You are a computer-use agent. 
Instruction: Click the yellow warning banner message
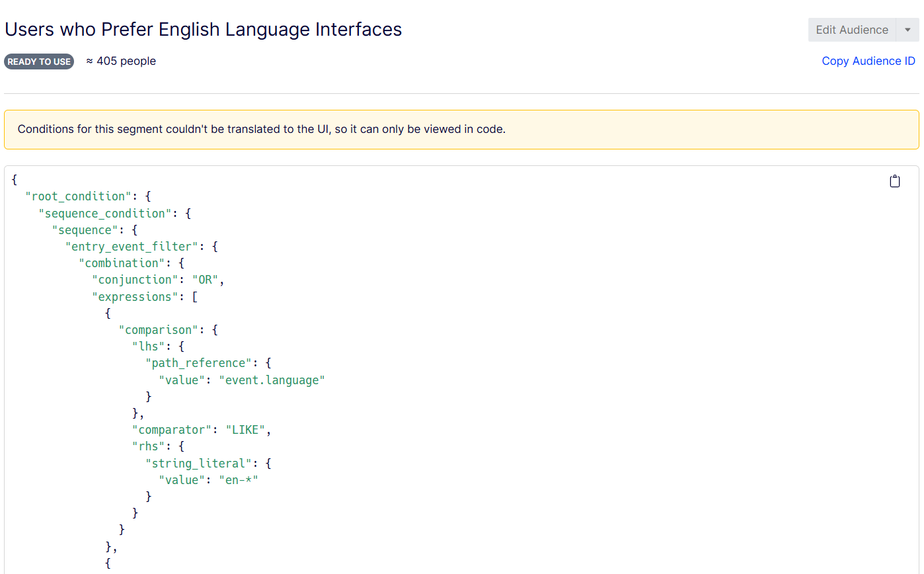click(261, 129)
